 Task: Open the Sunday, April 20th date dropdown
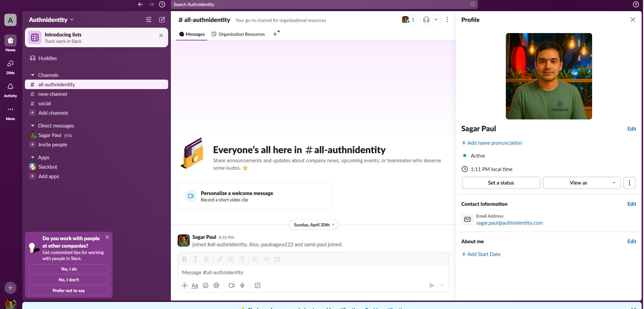tap(313, 225)
